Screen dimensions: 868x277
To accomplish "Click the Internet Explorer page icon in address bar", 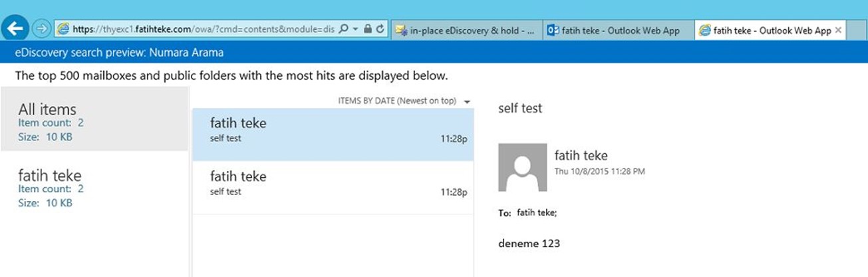I will [x=63, y=29].
